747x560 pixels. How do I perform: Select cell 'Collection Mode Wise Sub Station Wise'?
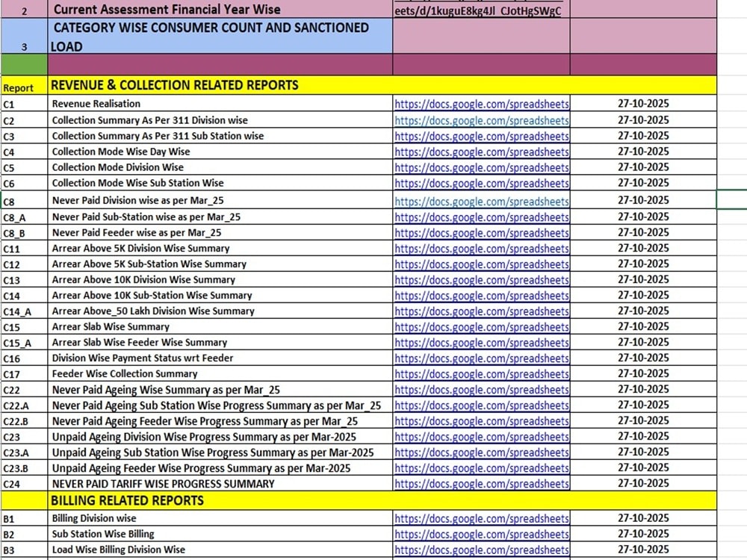(x=220, y=183)
